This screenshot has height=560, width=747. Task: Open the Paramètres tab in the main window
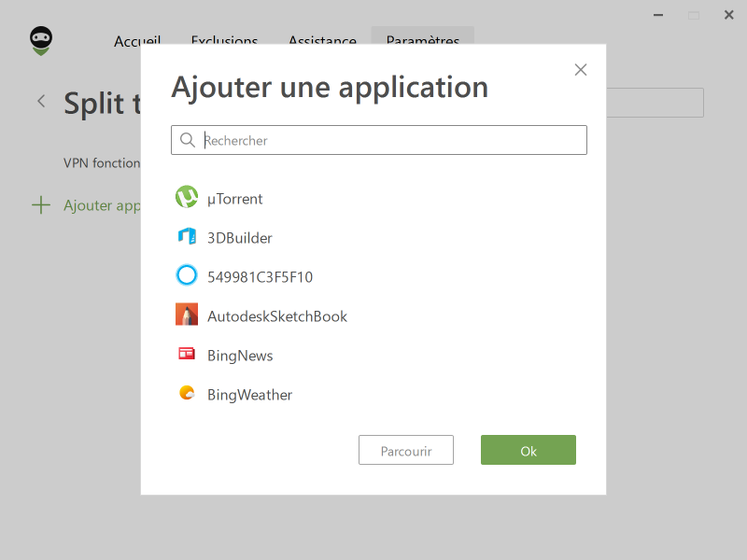[423, 36]
